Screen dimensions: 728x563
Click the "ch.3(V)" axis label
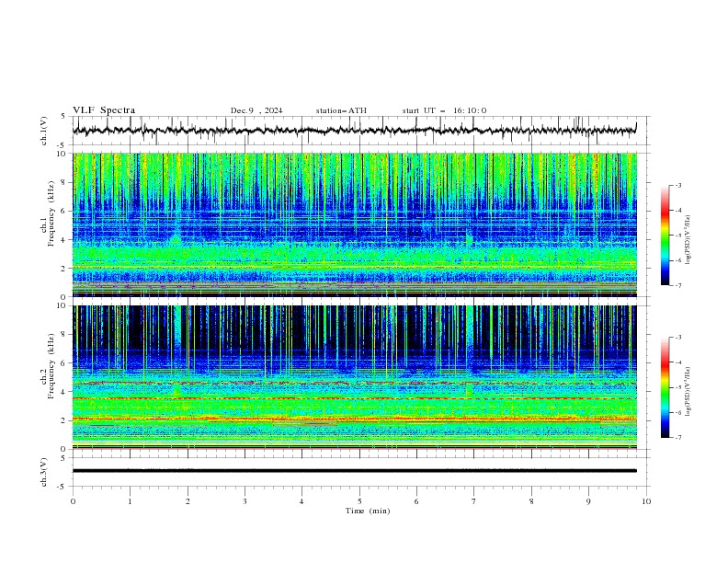point(44,472)
